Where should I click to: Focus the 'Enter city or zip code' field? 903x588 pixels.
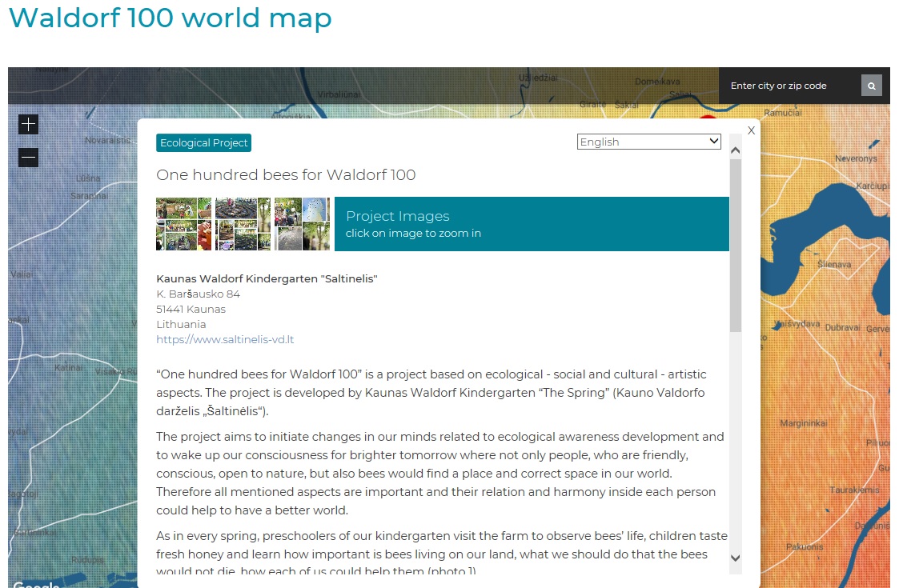coord(789,86)
